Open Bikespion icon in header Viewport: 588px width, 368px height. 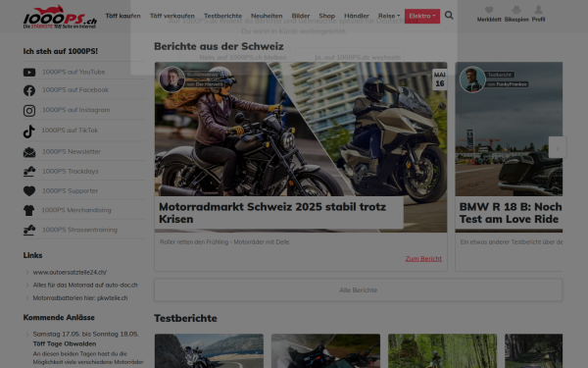[x=516, y=10]
